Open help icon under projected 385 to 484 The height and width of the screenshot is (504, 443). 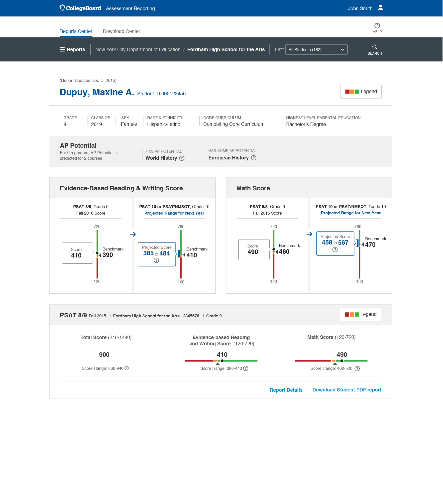pos(156,260)
